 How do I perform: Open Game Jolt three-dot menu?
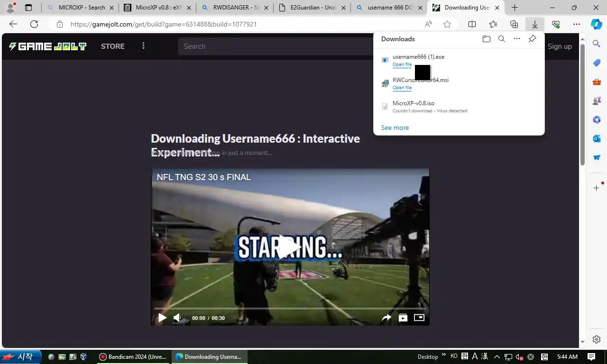143,46
